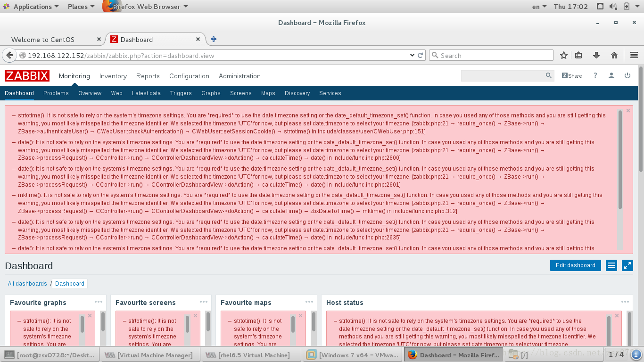
Task: Open the Monitoring menu
Action: pos(74,76)
